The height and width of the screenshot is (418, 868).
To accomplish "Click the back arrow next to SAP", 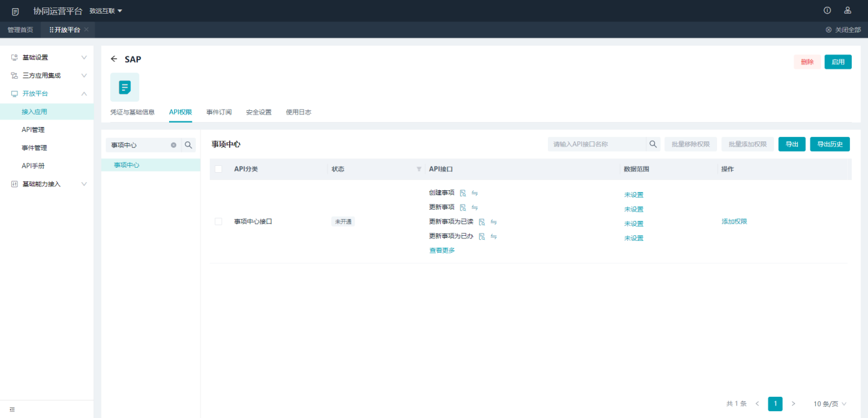I will point(114,59).
